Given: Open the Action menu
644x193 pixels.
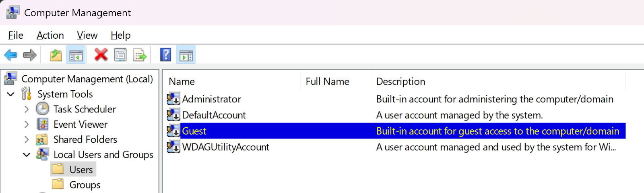Looking at the screenshot, I should (50, 35).
